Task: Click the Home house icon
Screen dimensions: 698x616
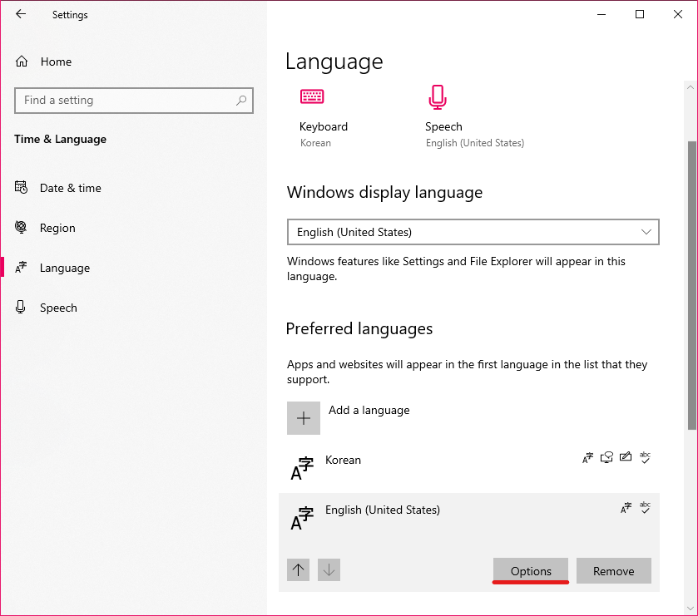Action: (22, 61)
